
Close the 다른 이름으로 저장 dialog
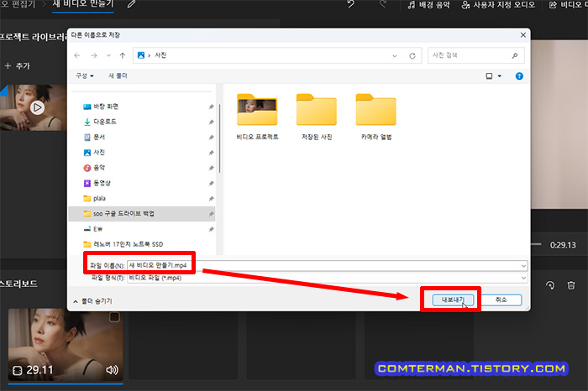[523, 35]
